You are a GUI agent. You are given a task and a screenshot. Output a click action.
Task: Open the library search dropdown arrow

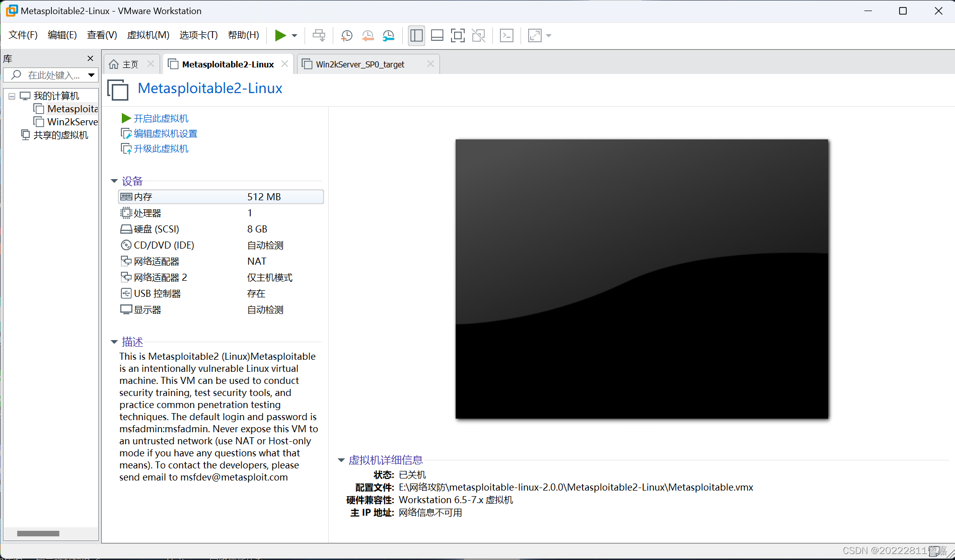92,75
